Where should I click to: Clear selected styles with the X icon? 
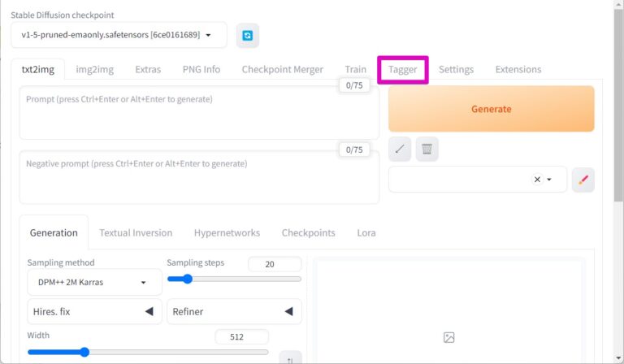pyautogui.click(x=537, y=180)
